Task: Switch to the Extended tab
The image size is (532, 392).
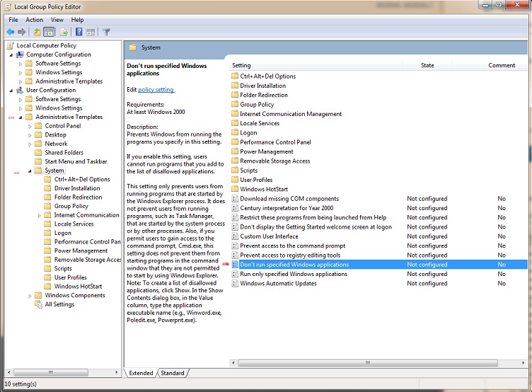Action: click(141, 373)
